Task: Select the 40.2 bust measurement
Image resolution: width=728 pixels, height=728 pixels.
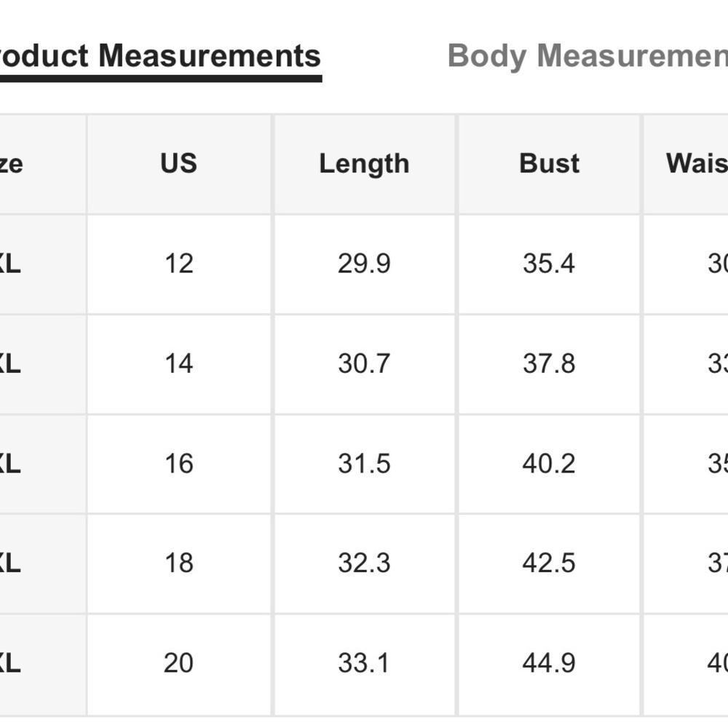Action: tap(549, 464)
